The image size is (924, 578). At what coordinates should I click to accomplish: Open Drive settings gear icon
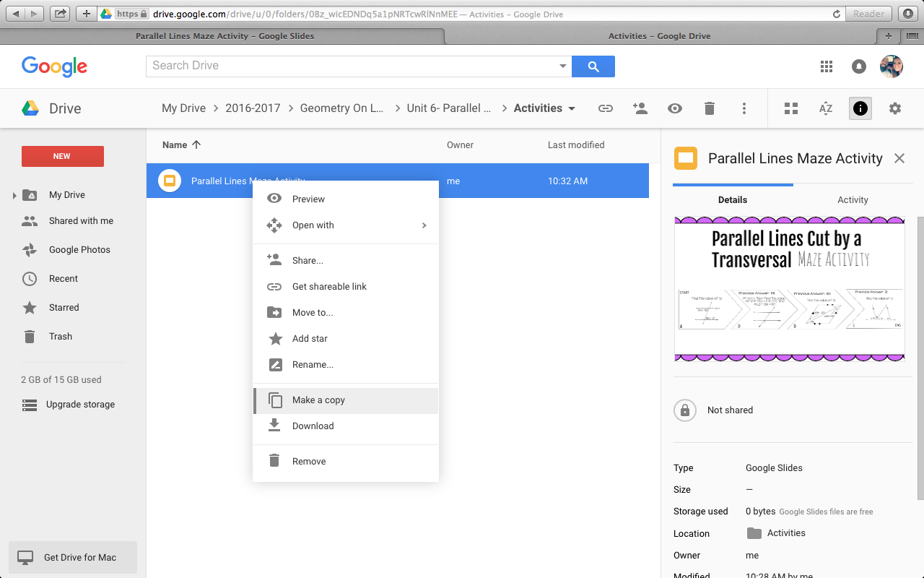895,108
